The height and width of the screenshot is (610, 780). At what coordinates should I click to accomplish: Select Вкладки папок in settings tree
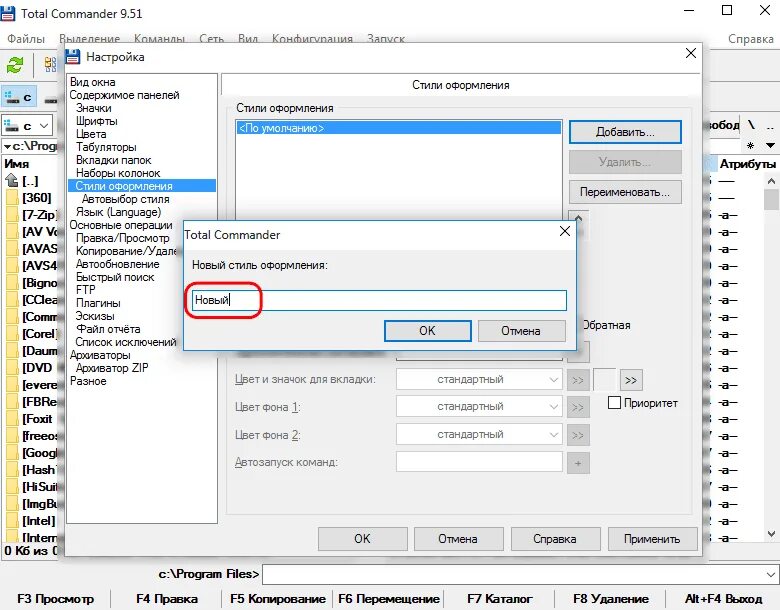point(113,160)
